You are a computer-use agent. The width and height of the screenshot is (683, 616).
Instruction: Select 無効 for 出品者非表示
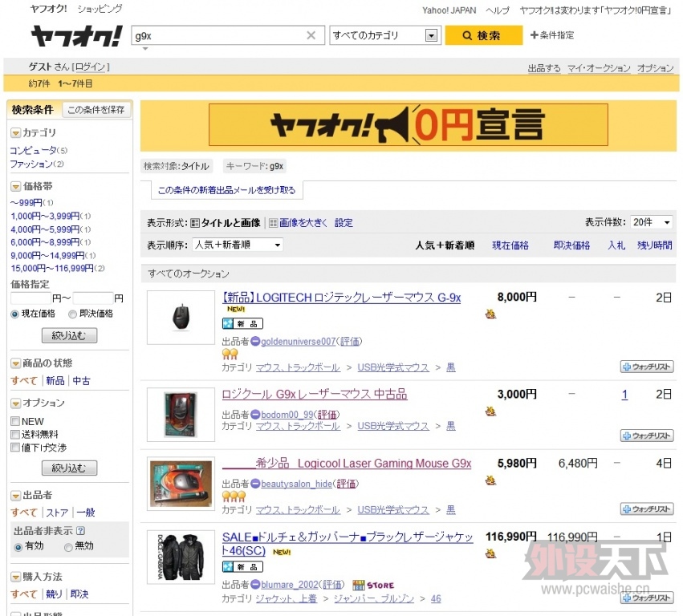pos(68,547)
